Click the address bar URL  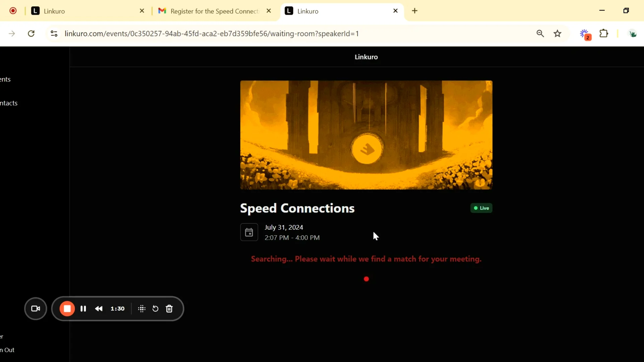[x=211, y=34]
